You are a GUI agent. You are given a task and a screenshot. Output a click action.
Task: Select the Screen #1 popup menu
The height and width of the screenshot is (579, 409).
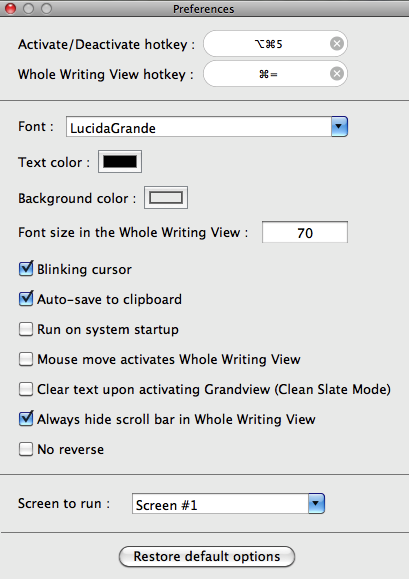coord(228,504)
